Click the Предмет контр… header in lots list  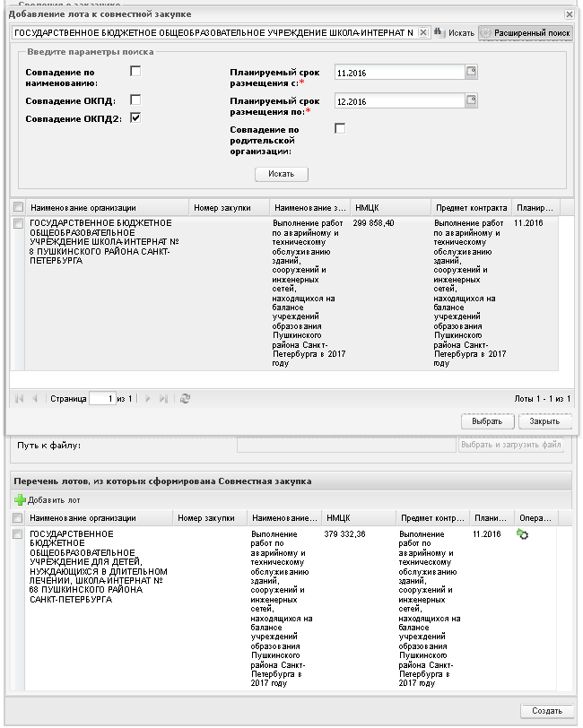pyautogui.click(x=432, y=517)
